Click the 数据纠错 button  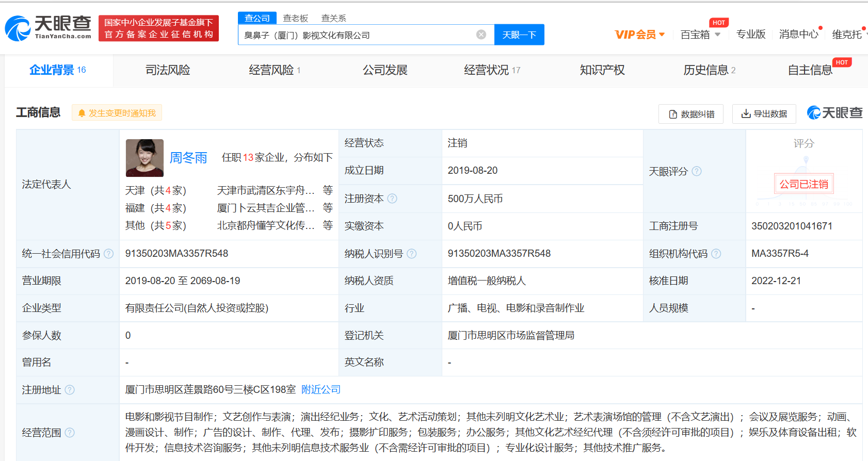point(691,114)
